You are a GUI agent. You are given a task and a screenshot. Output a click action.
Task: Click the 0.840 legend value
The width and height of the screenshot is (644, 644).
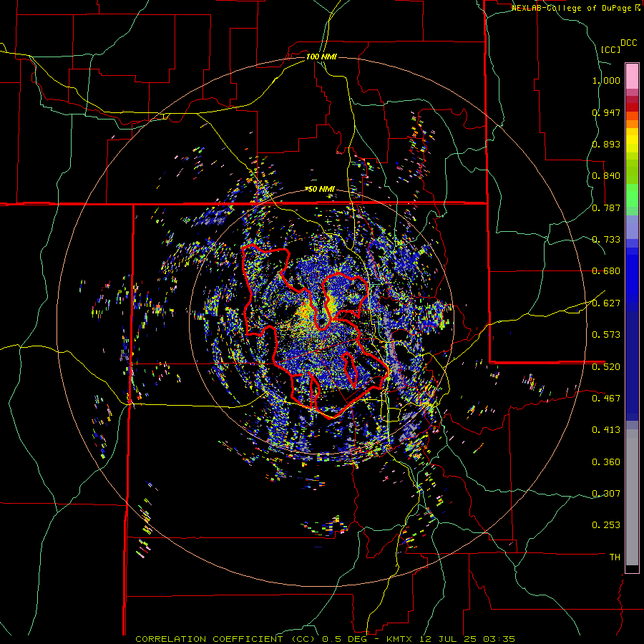tap(606, 176)
